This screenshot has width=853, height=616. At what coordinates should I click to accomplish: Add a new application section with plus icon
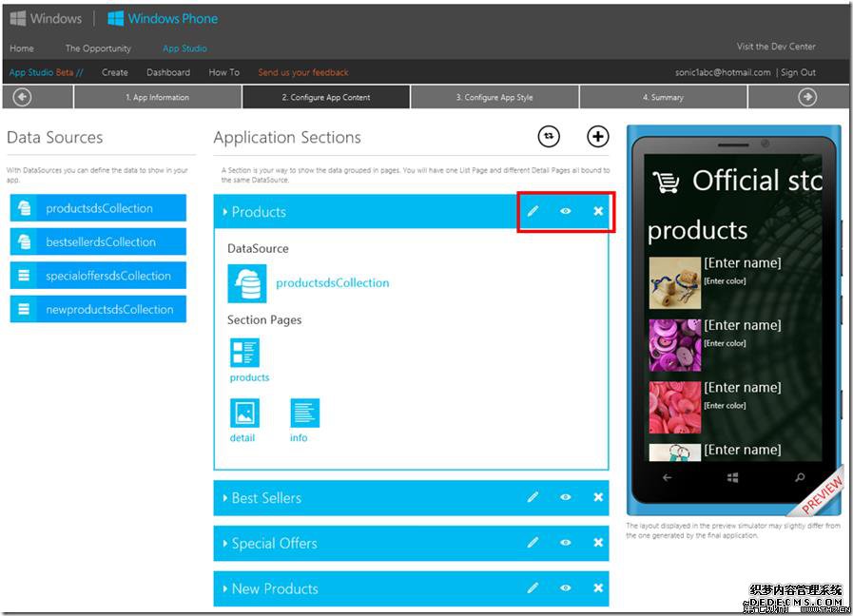597,137
